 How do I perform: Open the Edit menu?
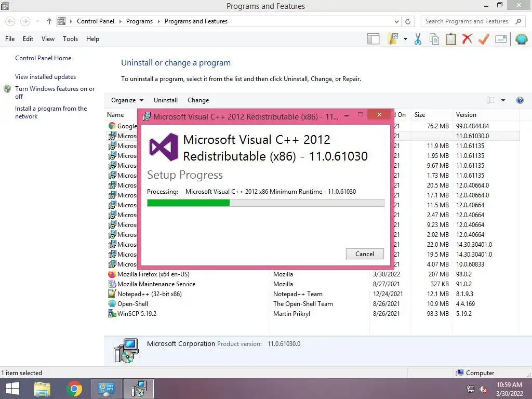coord(28,39)
